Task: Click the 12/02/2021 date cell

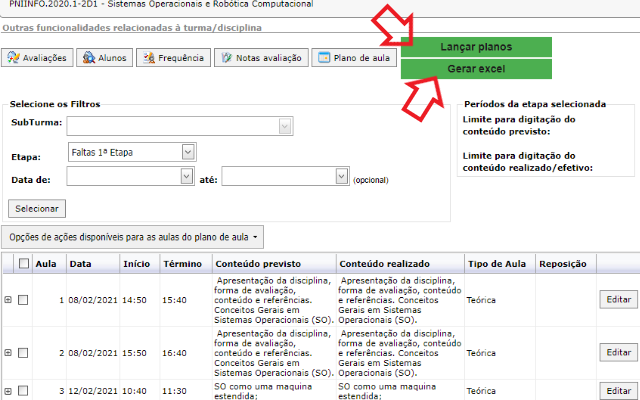Action: pyautogui.click(x=93, y=391)
